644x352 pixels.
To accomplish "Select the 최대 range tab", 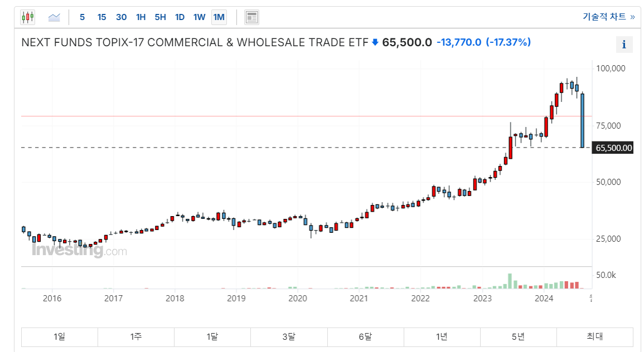I will click(595, 337).
